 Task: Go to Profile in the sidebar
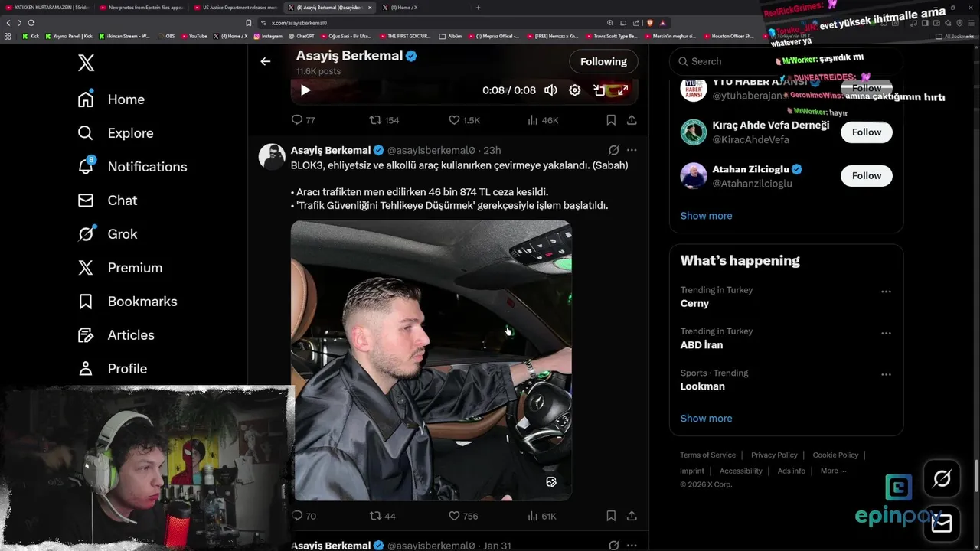point(112,369)
